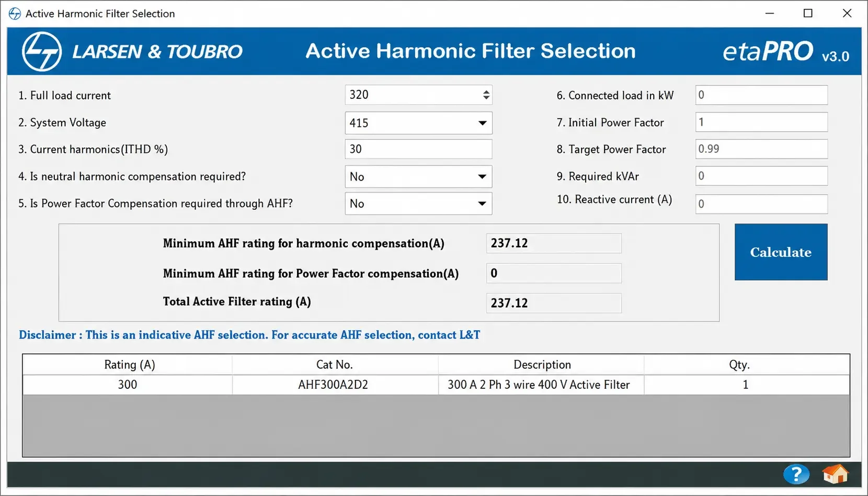868x496 pixels.
Task: Click the Qty. column header
Action: point(747,365)
